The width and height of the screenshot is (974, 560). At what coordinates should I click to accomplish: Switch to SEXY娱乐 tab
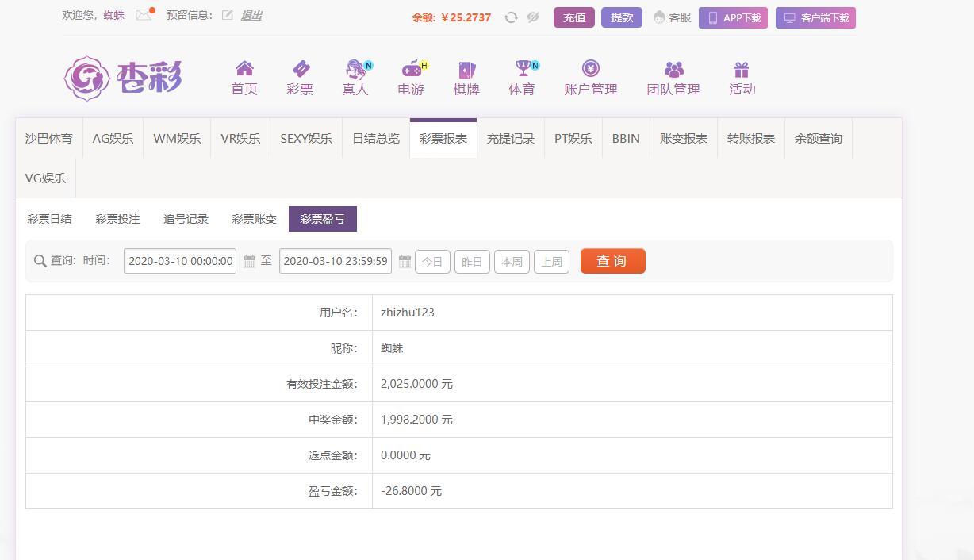pos(306,138)
